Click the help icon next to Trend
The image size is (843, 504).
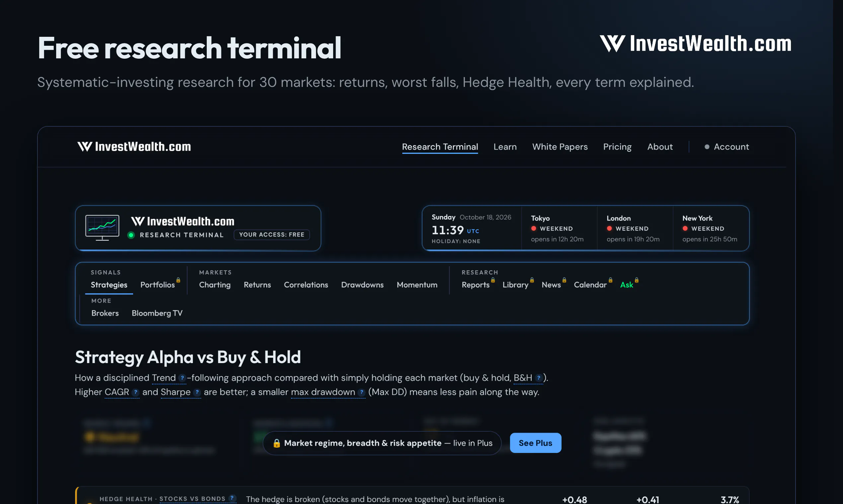(x=182, y=378)
